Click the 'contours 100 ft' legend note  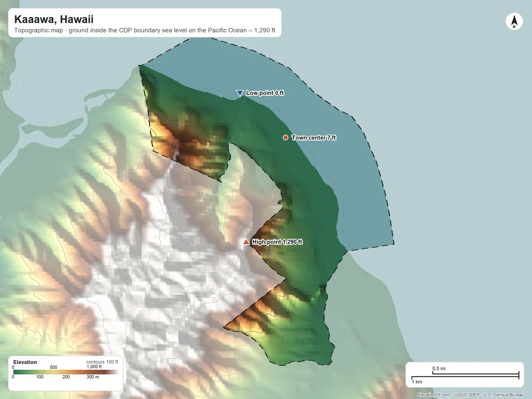click(102, 362)
